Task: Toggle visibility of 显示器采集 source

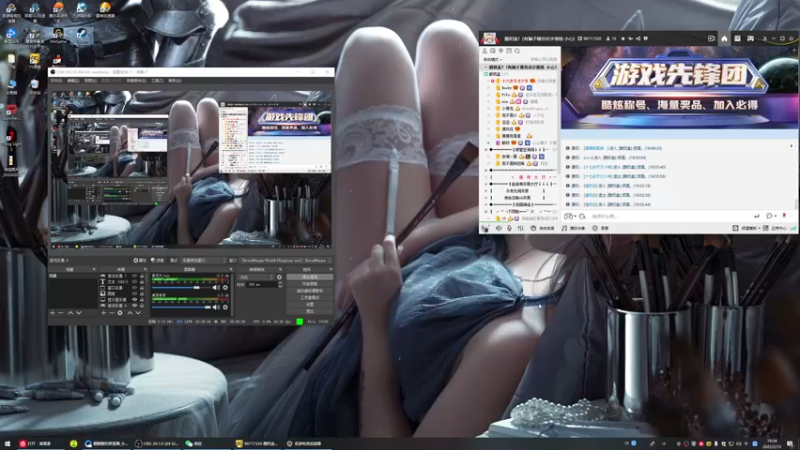Action: coord(135,299)
